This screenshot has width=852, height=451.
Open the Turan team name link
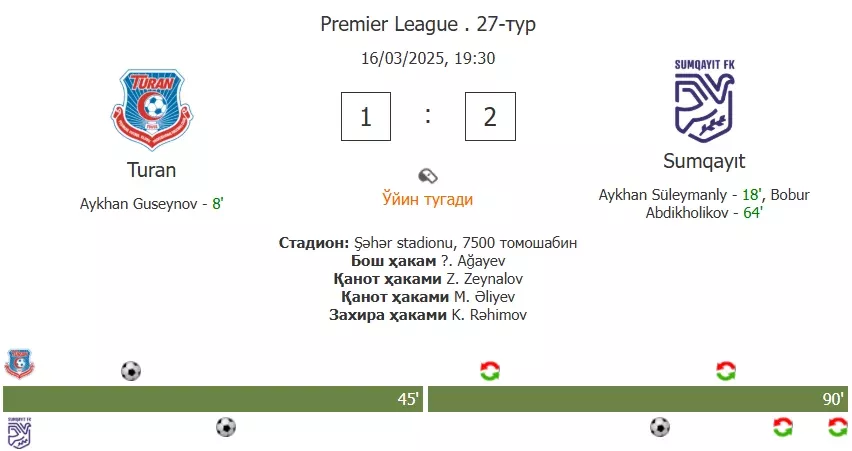[x=152, y=170]
